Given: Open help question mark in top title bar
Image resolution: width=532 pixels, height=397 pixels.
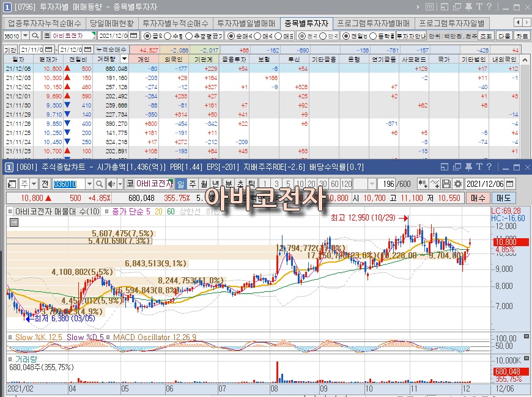Looking at the screenshot, I should point(489,7).
